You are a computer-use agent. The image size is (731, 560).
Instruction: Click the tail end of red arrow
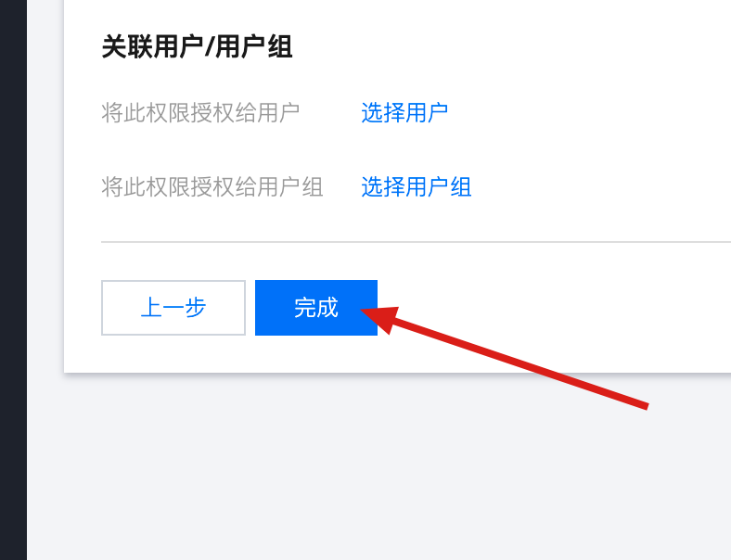point(644,405)
